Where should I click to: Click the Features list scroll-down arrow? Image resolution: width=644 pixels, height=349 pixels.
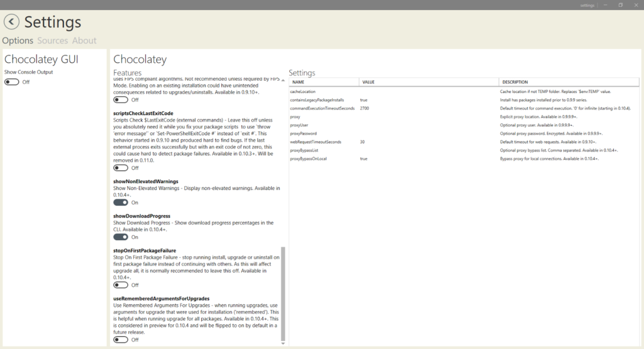[283, 344]
